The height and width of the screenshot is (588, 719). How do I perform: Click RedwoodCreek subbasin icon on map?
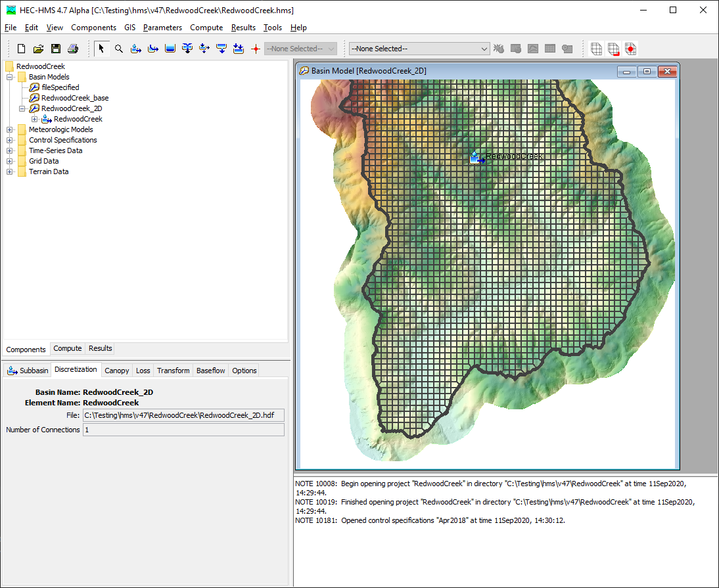pos(477,158)
